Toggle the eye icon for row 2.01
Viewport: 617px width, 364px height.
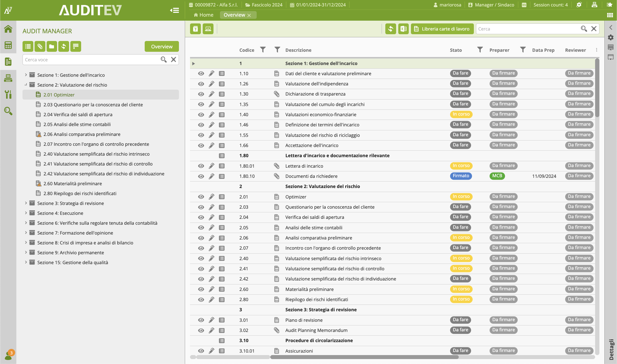[201, 197]
